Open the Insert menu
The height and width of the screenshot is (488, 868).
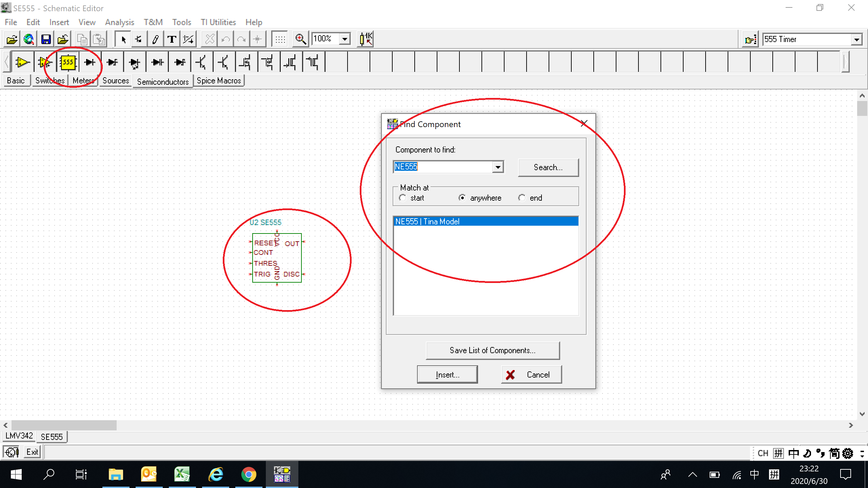pyautogui.click(x=59, y=22)
